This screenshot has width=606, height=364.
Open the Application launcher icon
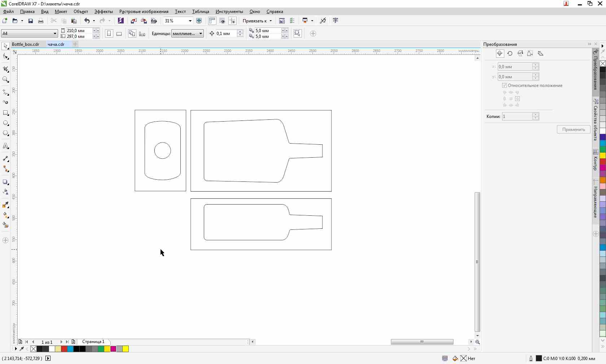[305, 21]
